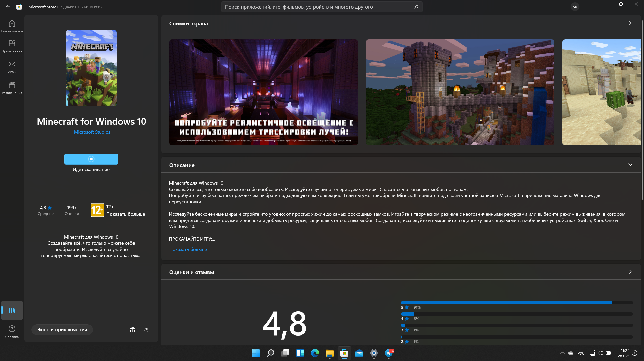Expand the Screenshots (Снимки экрана) section
The image size is (644, 361).
tap(630, 23)
